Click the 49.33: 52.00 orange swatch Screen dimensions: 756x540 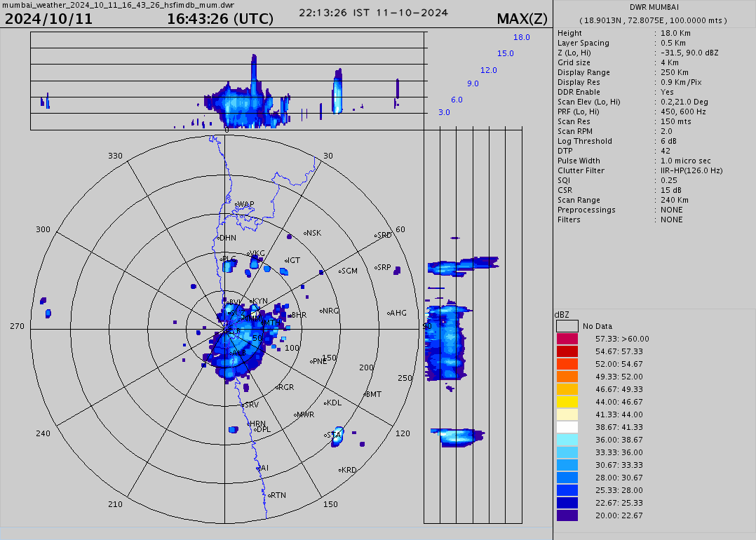(x=567, y=377)
